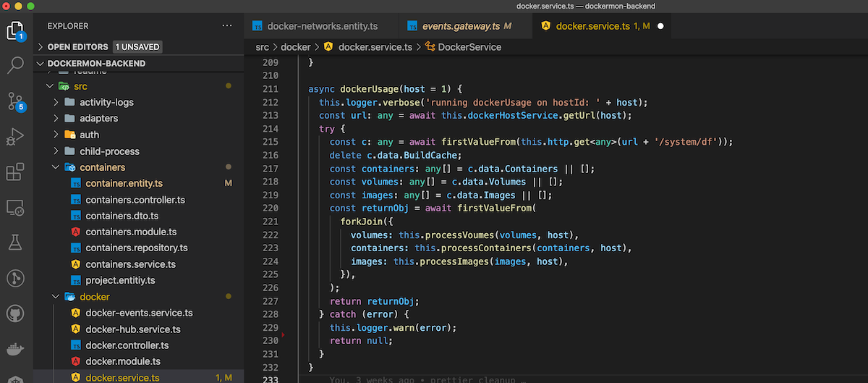
Task: Click the Angular service icon in breadcrumb
Action: 328,47
